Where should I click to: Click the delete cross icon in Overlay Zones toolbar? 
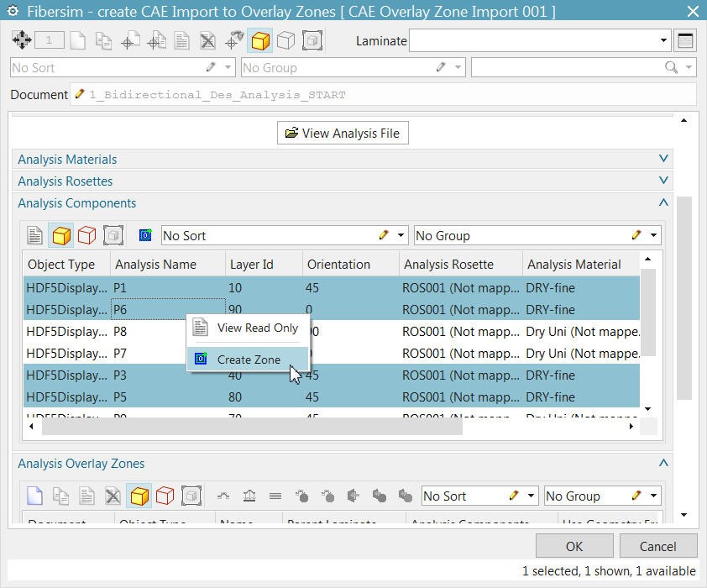point(113,496)
